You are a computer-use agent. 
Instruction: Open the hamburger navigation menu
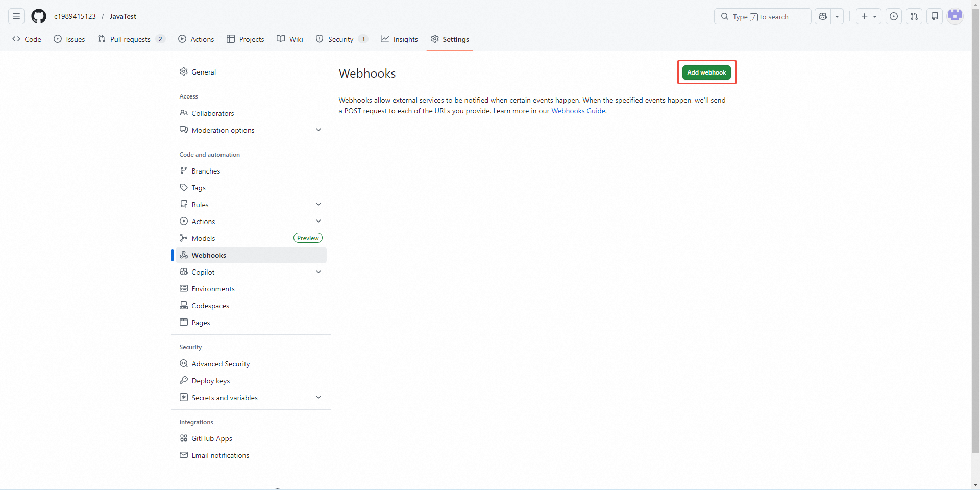coord(16,16)
